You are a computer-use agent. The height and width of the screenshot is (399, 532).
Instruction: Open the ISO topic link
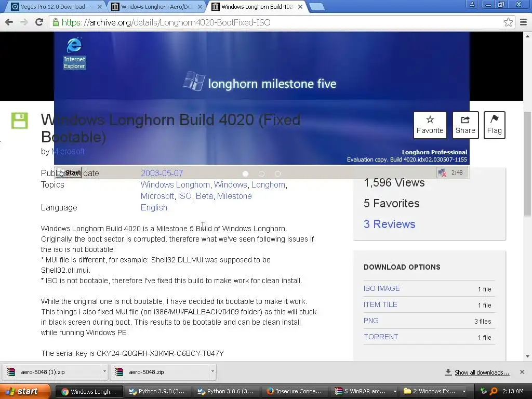[x=184, y=196]
